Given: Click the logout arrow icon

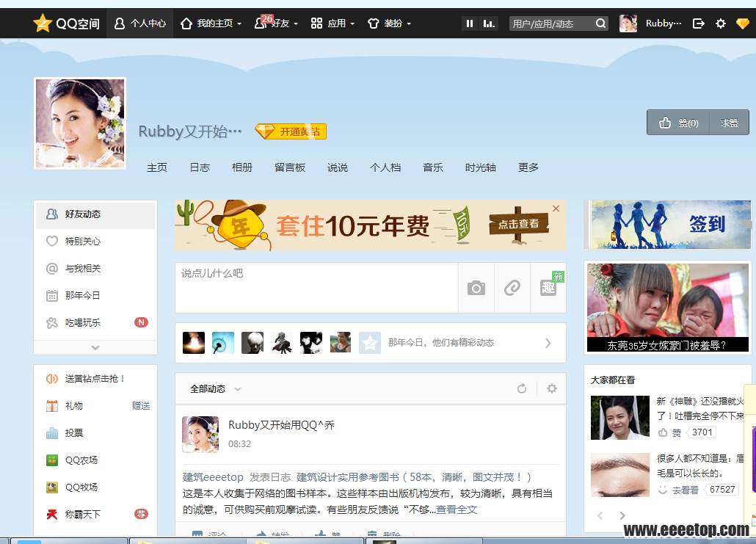Looking at the screenshot, I should pos(698,23).
